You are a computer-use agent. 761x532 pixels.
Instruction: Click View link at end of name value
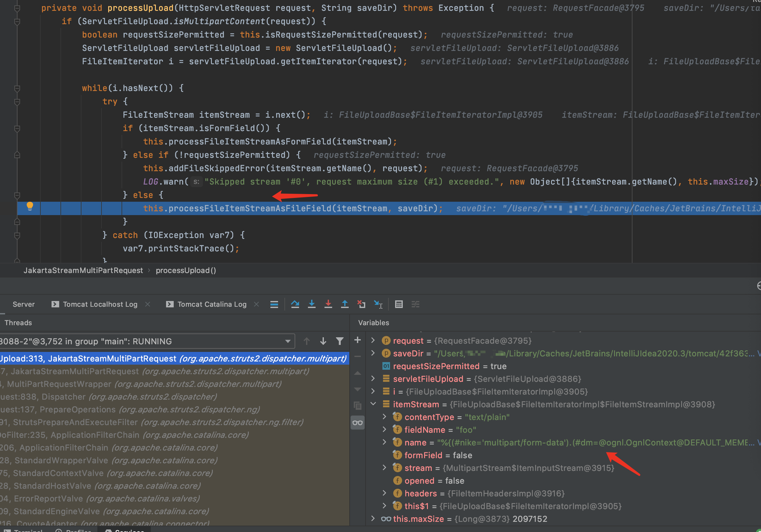[759, 443]
